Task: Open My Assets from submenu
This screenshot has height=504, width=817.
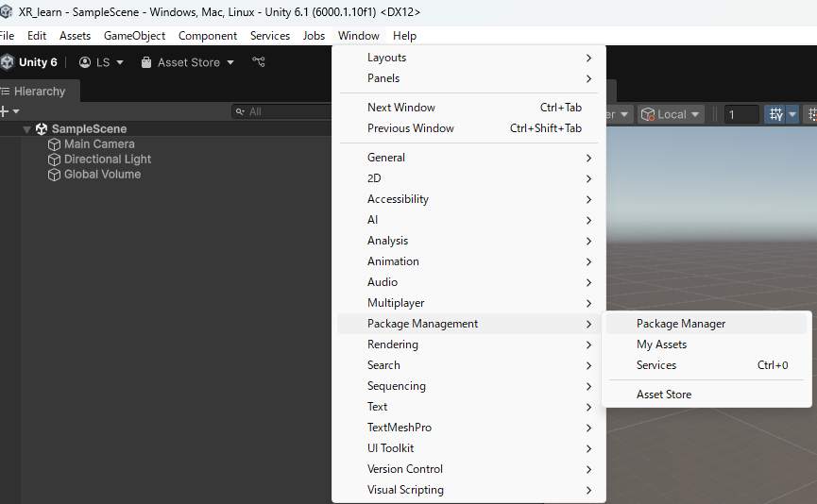Action: (706, 344)
